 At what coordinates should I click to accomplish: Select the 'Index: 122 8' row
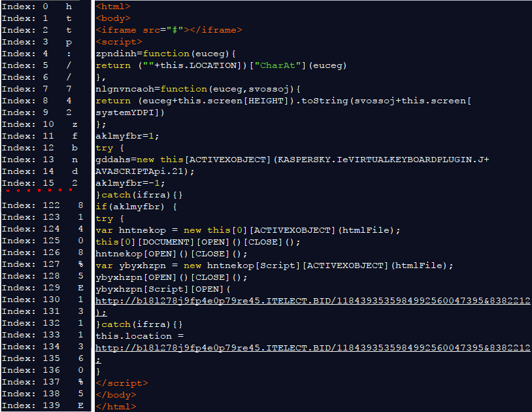pos(42,205)
